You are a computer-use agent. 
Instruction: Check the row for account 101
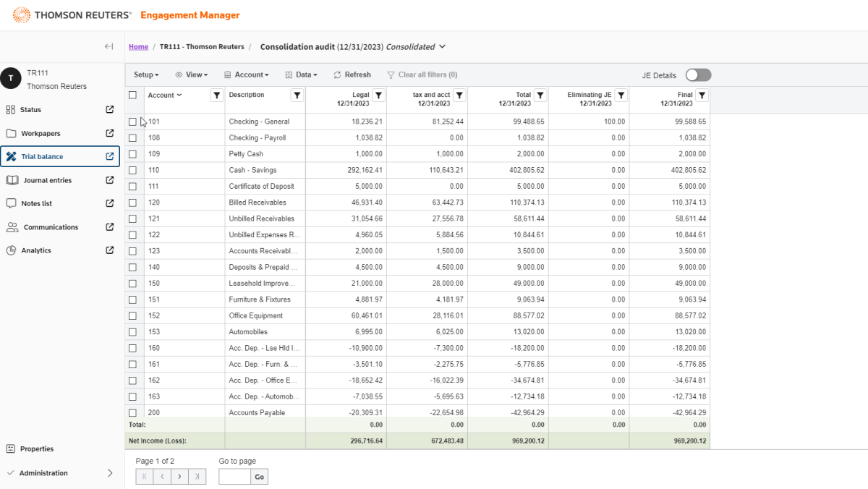[x=133, y=122]
